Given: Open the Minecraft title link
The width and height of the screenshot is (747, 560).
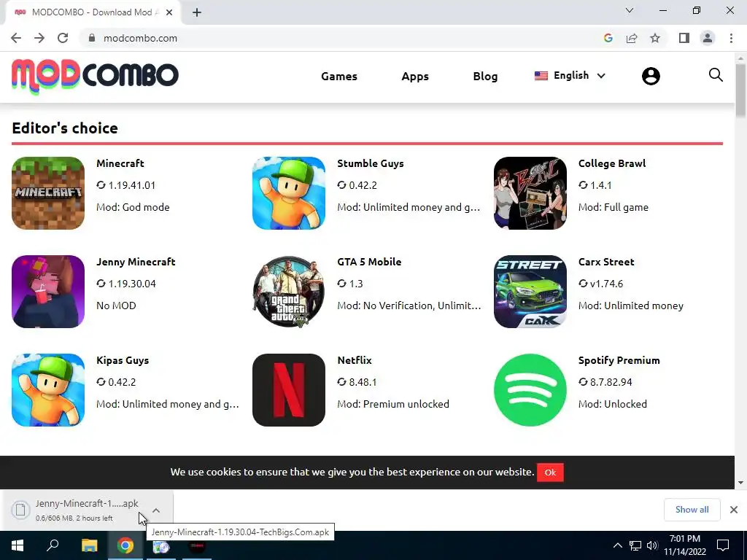Looking at the screenshot, I should pyautogui.click(x=120, y=163).
